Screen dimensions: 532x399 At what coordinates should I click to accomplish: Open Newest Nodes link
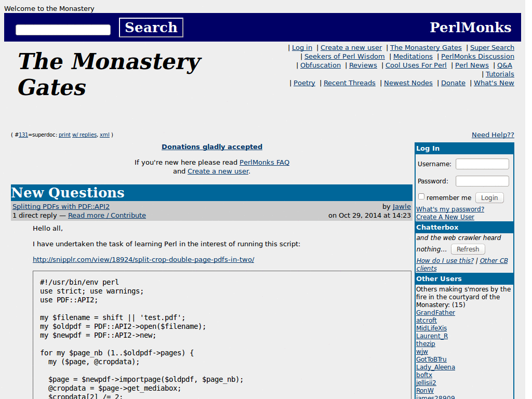click(408, 83)
